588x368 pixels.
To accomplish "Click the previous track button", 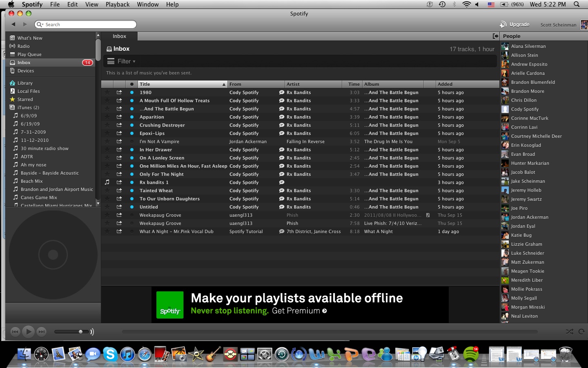I will (x=15, y=332).
